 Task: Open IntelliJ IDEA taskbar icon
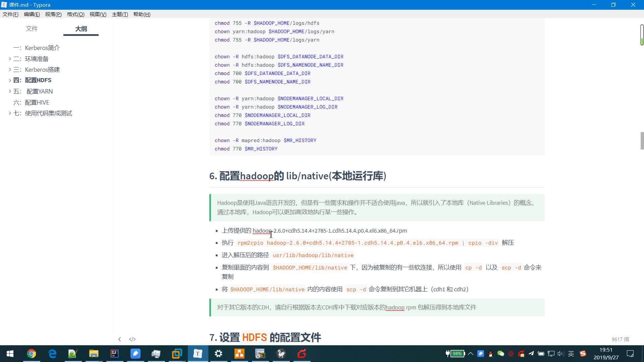114,354
